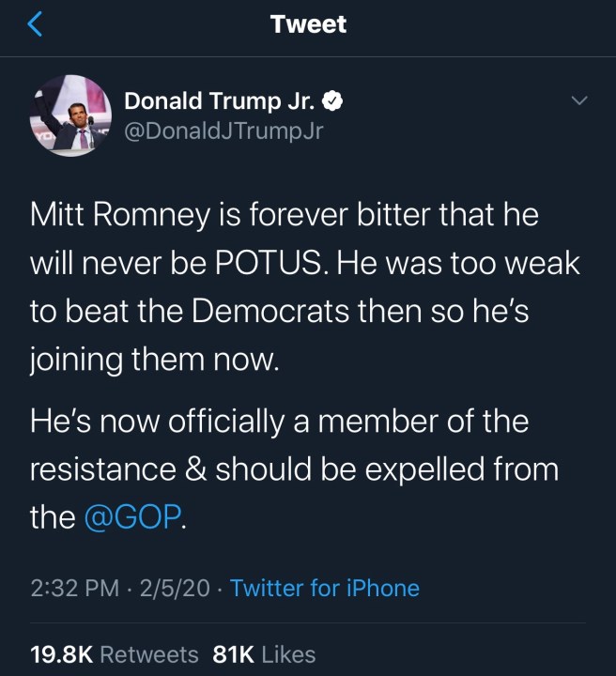The image size is (616, 676).
Task: Click the word "expelled" in the tweet
Action: point(421,469)
